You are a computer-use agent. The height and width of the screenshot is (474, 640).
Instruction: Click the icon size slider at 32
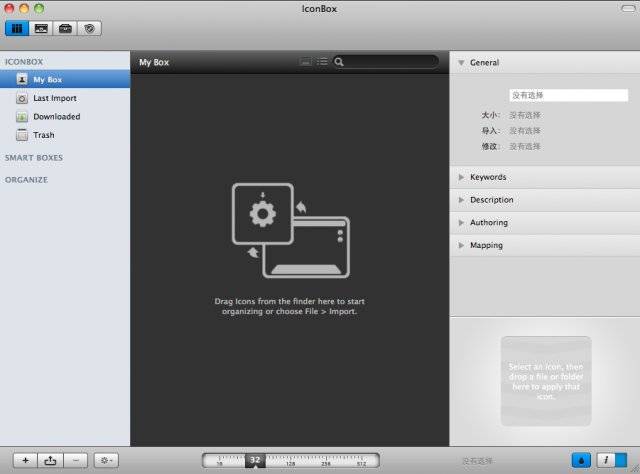[x=255, y=461]
